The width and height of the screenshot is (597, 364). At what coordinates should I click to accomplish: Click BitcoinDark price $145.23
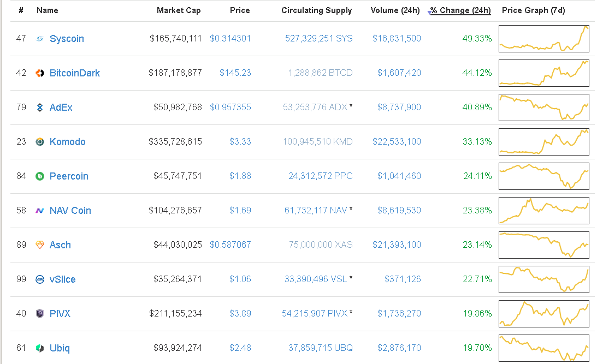point(235,73)
